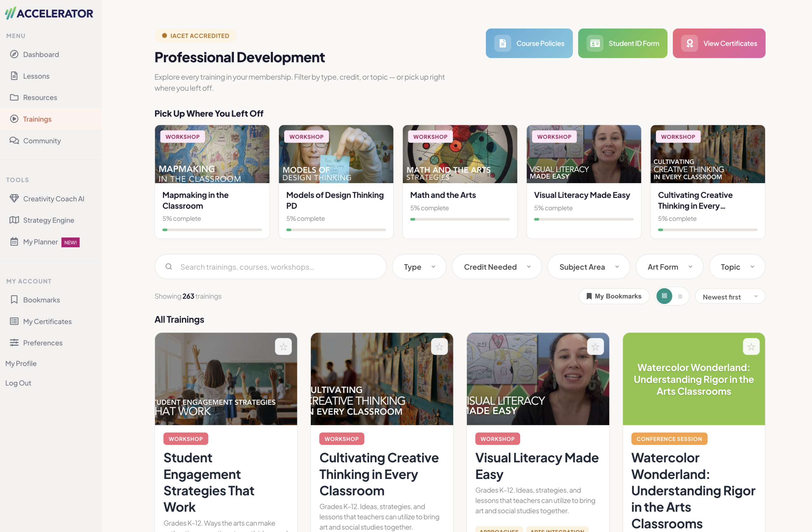
Task: Open the Topic filter dropdown
Action: click(737, 267)
